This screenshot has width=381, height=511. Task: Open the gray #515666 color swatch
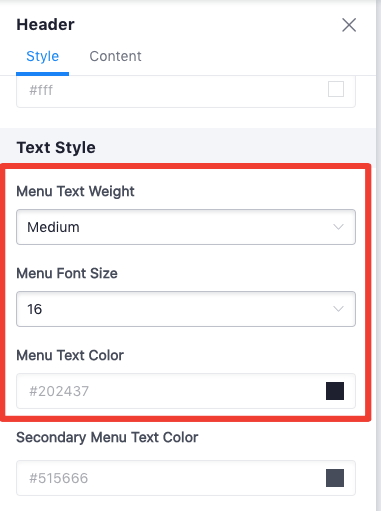tap(335, 478)
